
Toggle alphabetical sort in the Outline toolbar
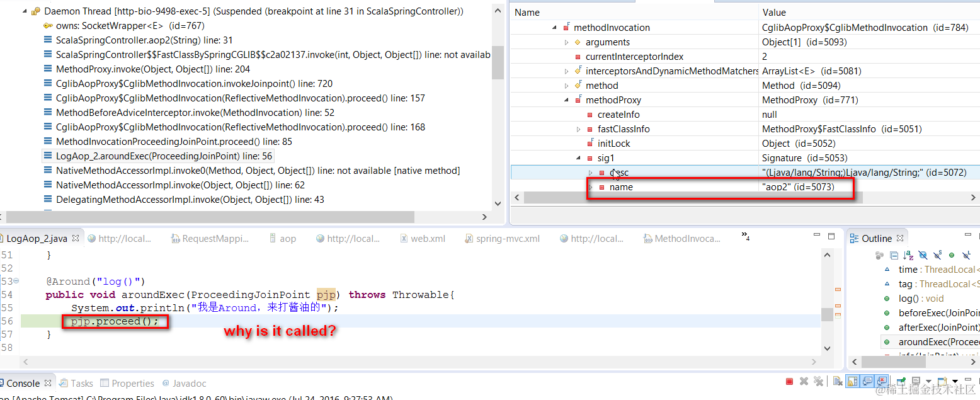point(908,255)
